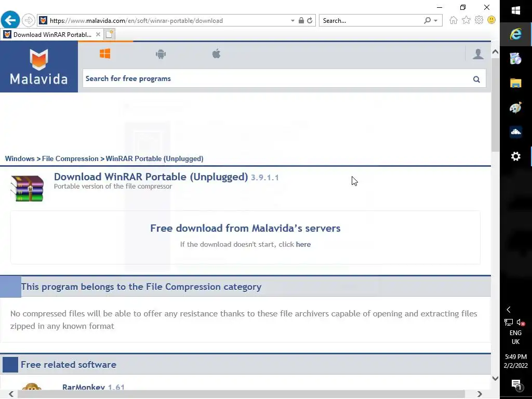
Task: Click the network icon in system tray
Action: tap(509, 322)
